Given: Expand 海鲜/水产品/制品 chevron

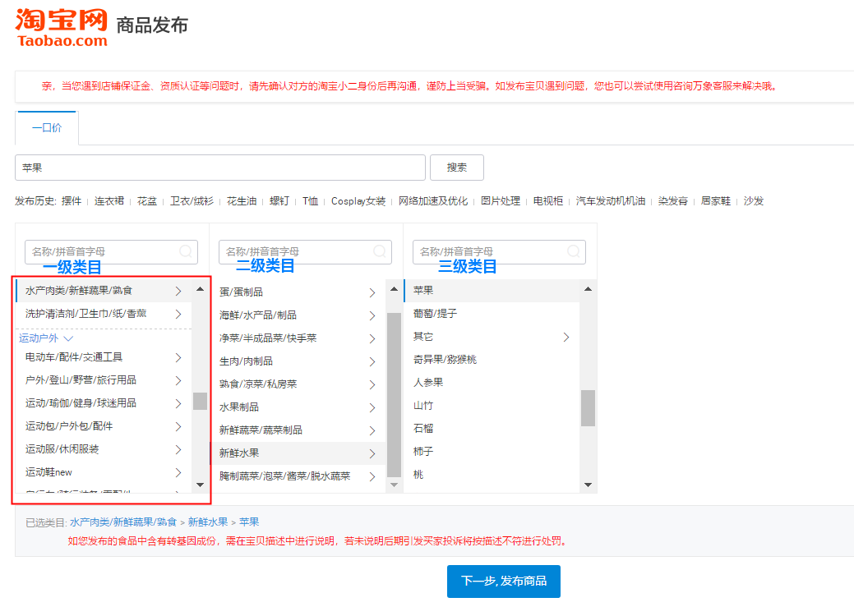Looking at the screenshot, I should tap(372, 315).
